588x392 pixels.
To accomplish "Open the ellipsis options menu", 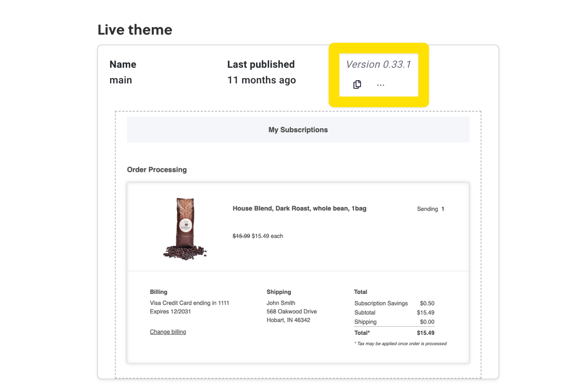I will point(381,84).
